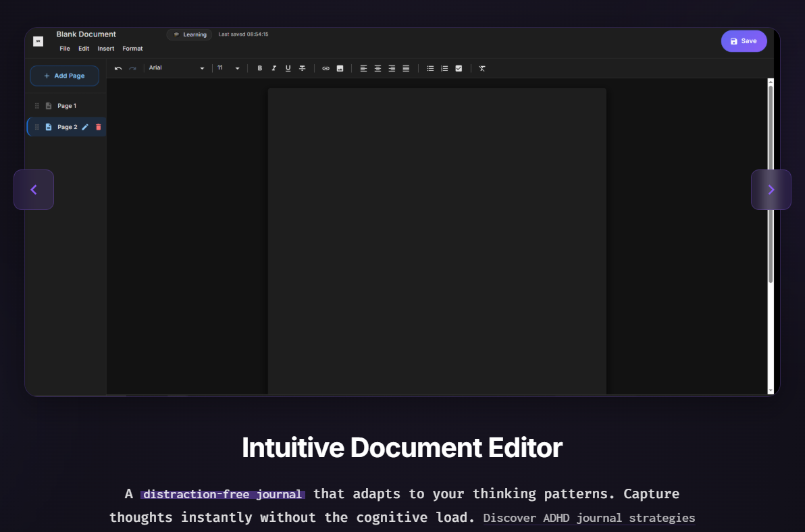Rename Page 2 using the pencil icon
The width and height of the screenshot is (805, 532).
(x=85, y=127)
